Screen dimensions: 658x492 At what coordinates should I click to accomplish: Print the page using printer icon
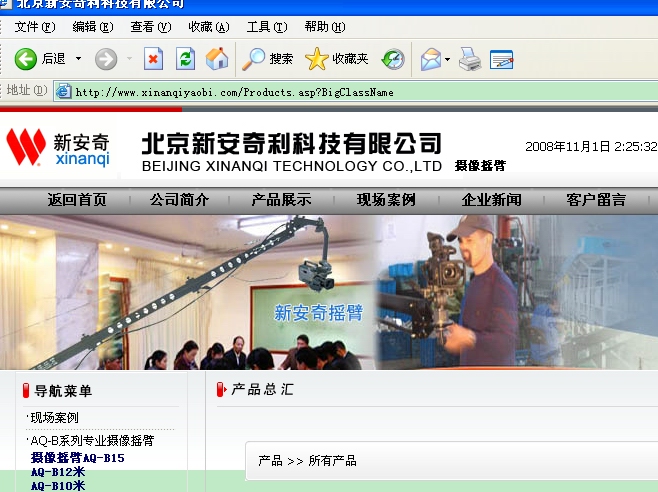[x=470, y=59]
